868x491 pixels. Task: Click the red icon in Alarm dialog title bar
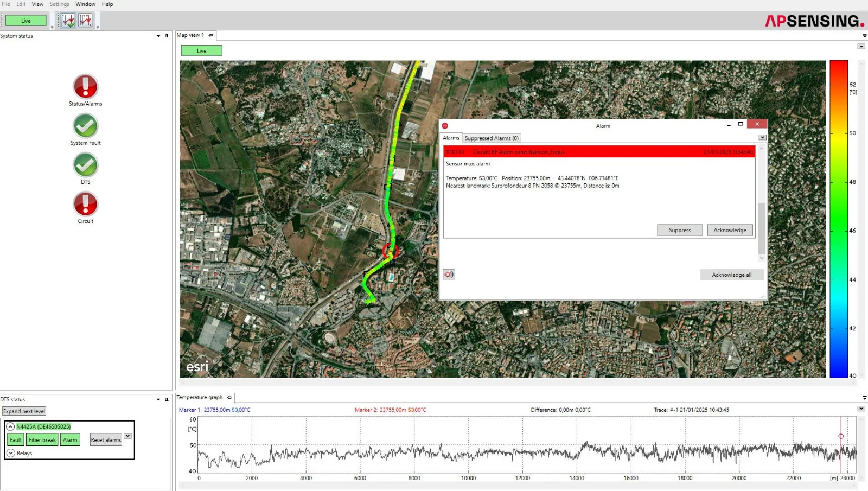tap(445, 126)
